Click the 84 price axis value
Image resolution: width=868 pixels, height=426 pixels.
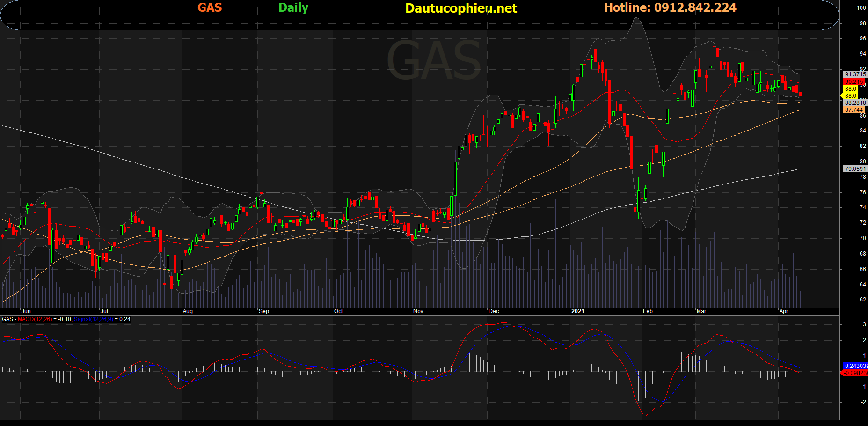pos(863,131)
